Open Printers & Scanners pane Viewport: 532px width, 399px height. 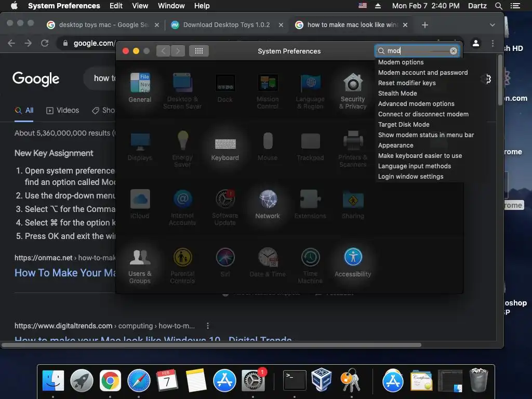tap(353, 149)
